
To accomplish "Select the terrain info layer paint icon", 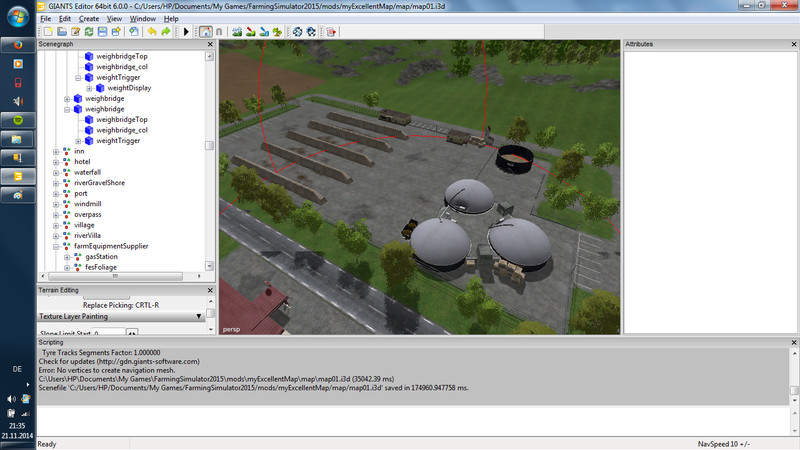I will tap(264, 32).
